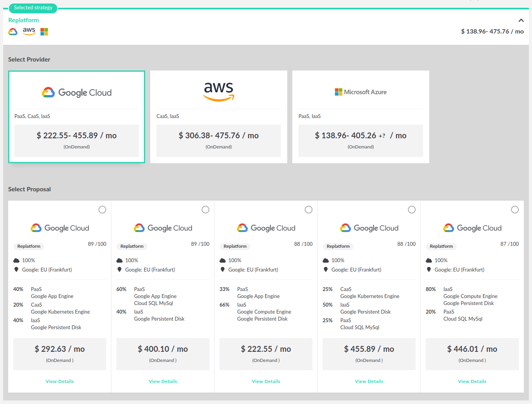Click cloud 100% icon on $ 400.10 proposal
This screenshot has width=532, height=404.
point(119,260)
